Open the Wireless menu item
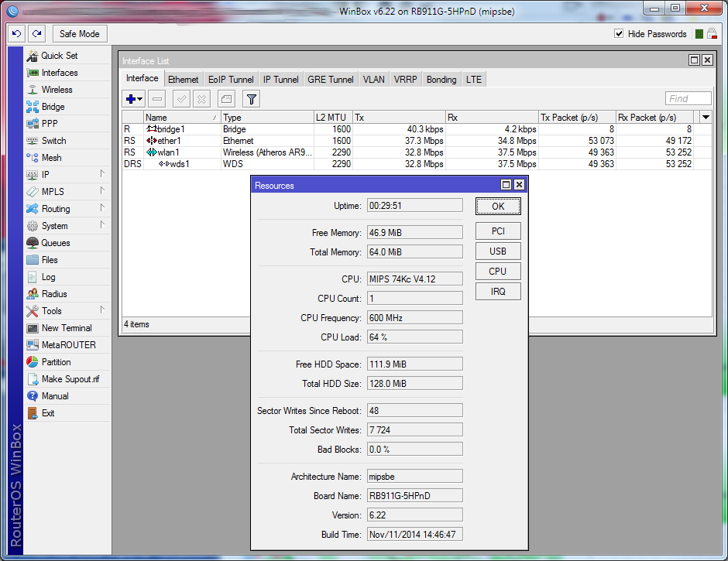 click(x=57, y=90)
